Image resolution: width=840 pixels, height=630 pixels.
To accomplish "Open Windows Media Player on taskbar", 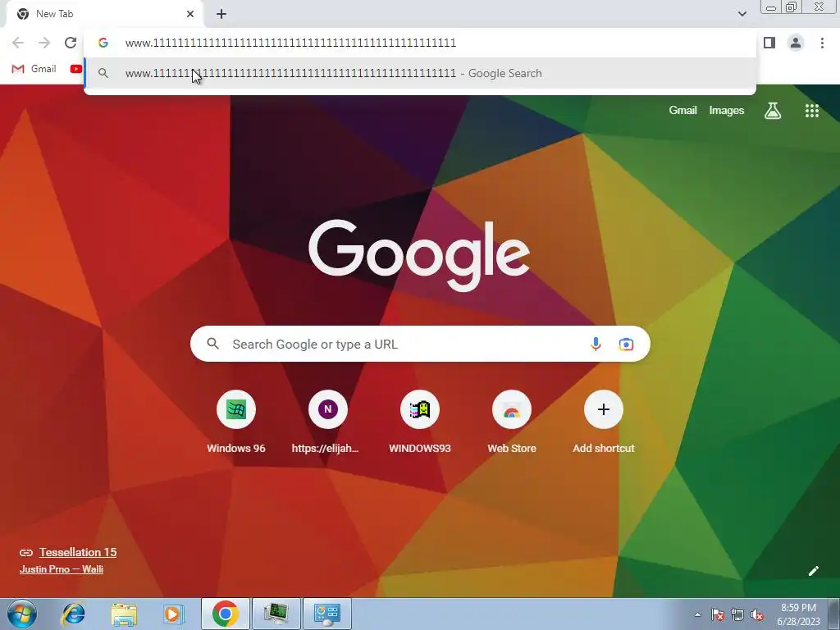I will (173, 614).
